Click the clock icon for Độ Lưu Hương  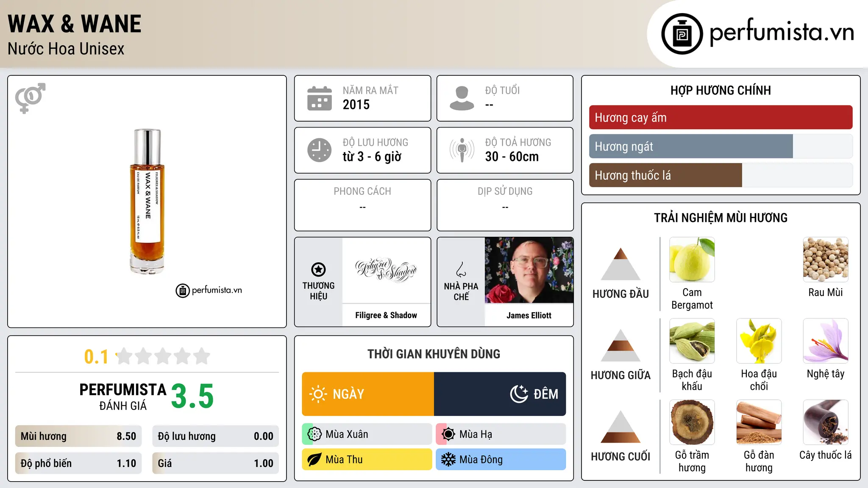coord(320,150)
